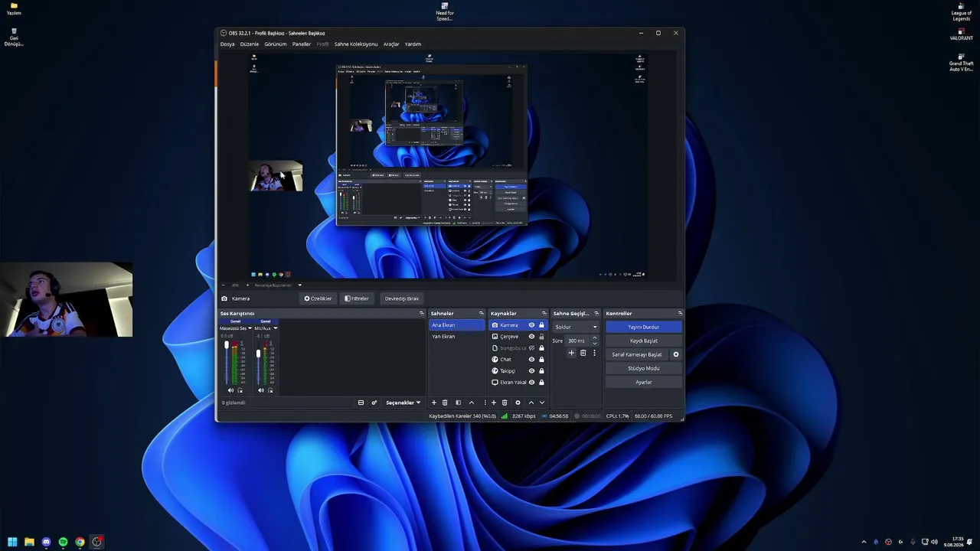
Task: Toggle monitoring headphone icon for Mic/Aux
Action: (270, 390)
